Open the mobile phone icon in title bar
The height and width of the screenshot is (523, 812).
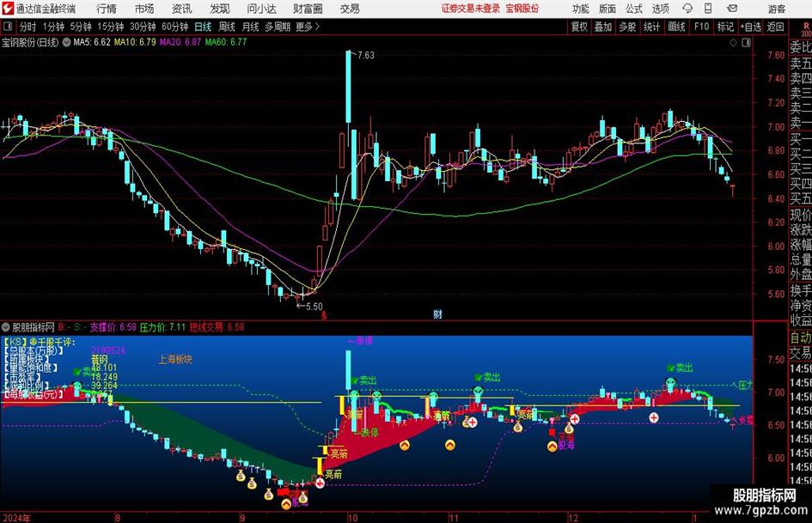click(708, 9)
